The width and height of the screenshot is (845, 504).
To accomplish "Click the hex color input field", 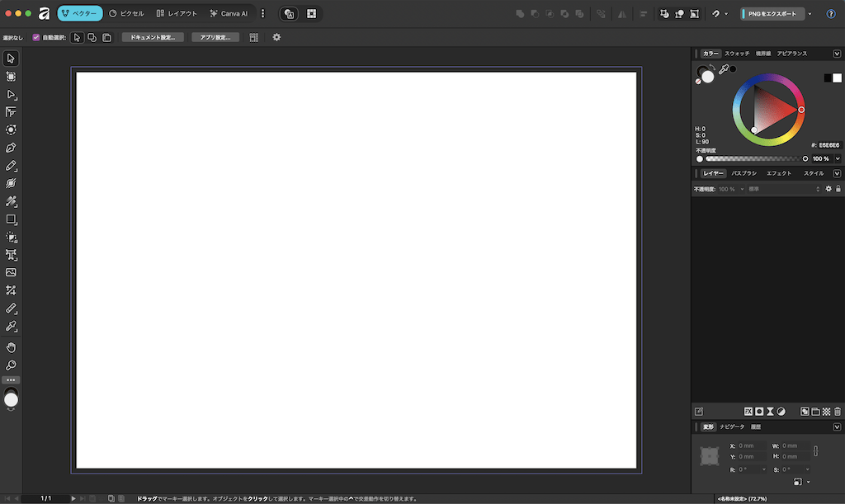I will [x=828, y=144].
